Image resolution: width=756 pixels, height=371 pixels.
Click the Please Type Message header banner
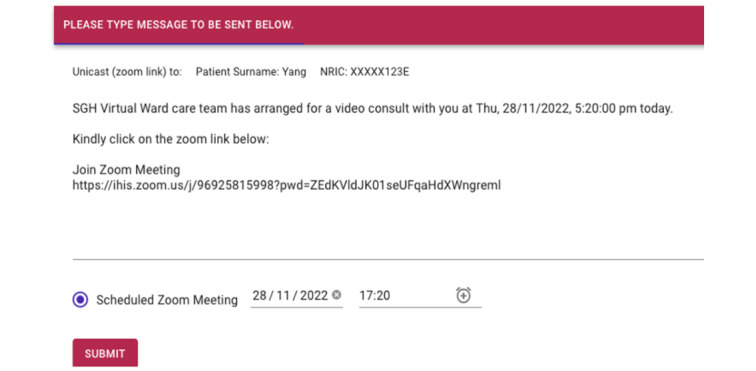point(378,25)
